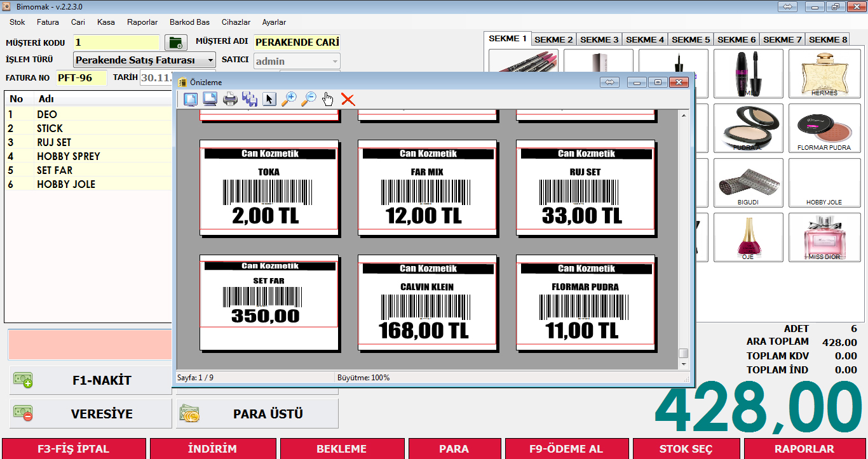Screen dimensions: 868x459
Task: Click the STOK SEÇ button
Action: (686, 448)
